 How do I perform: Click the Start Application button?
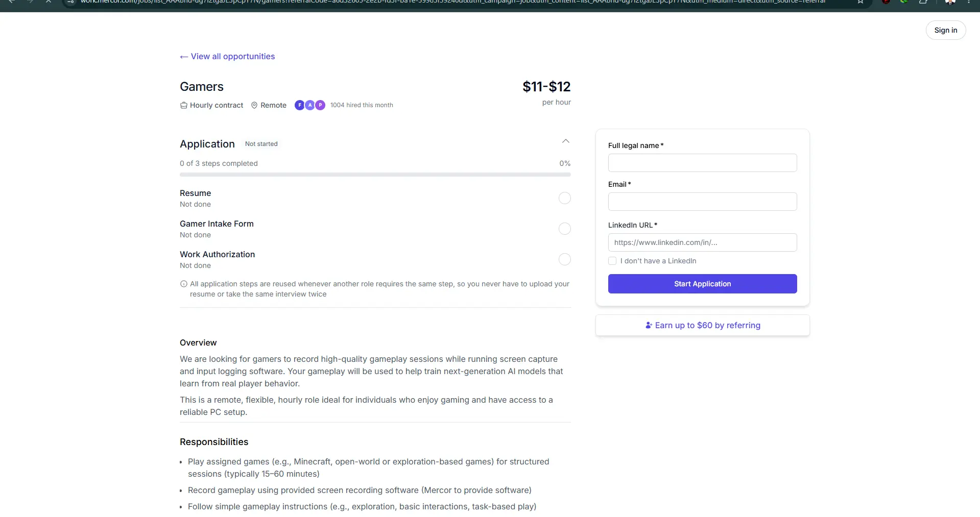click(x=702, y=284)
